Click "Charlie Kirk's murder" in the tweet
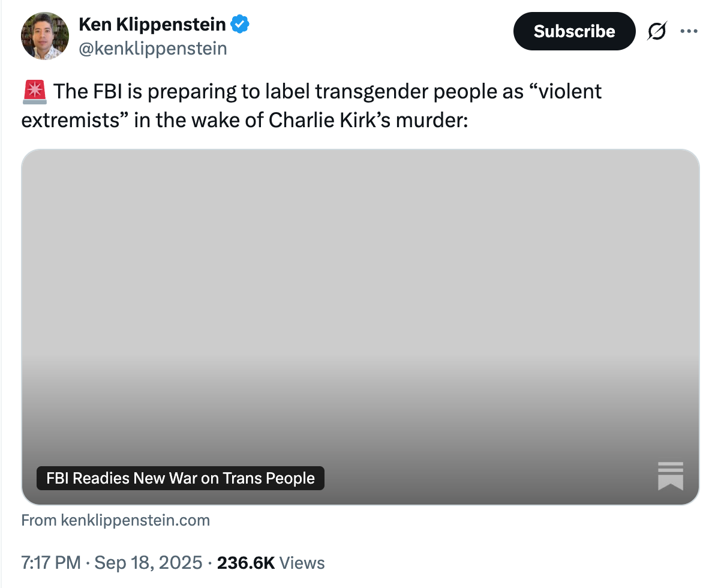The width and height of the screenshot is (715, 588). [x=366, y=120]
